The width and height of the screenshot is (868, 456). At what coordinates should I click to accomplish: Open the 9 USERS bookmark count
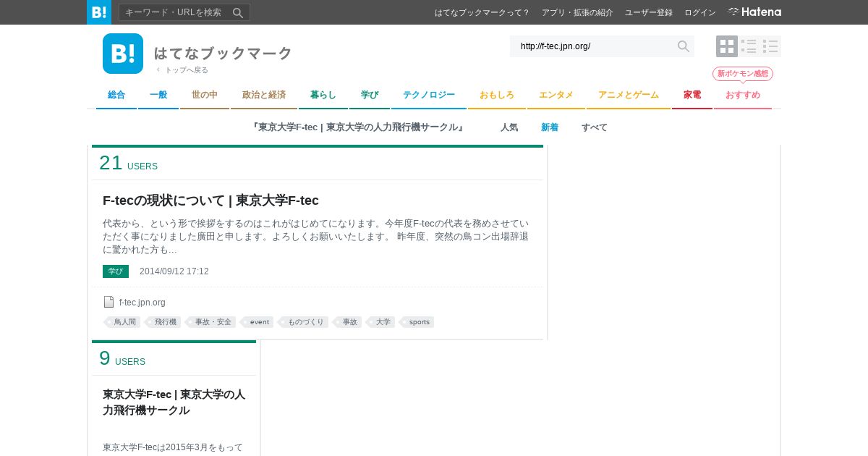click(122, 359)
